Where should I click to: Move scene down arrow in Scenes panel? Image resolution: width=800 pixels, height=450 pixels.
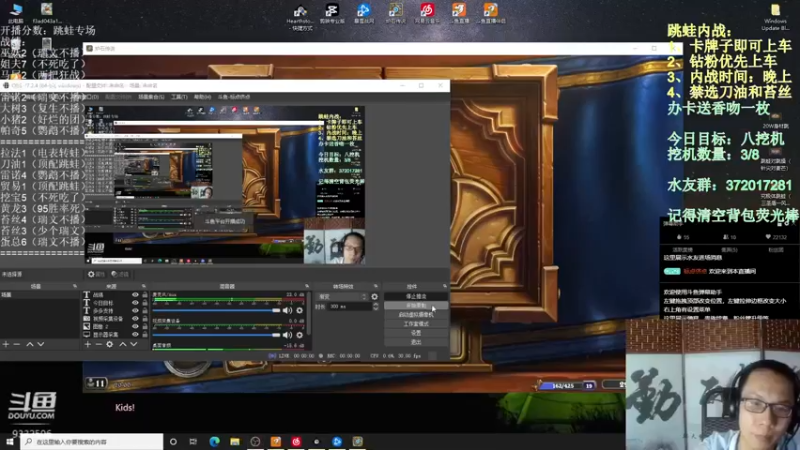point(41,344)
